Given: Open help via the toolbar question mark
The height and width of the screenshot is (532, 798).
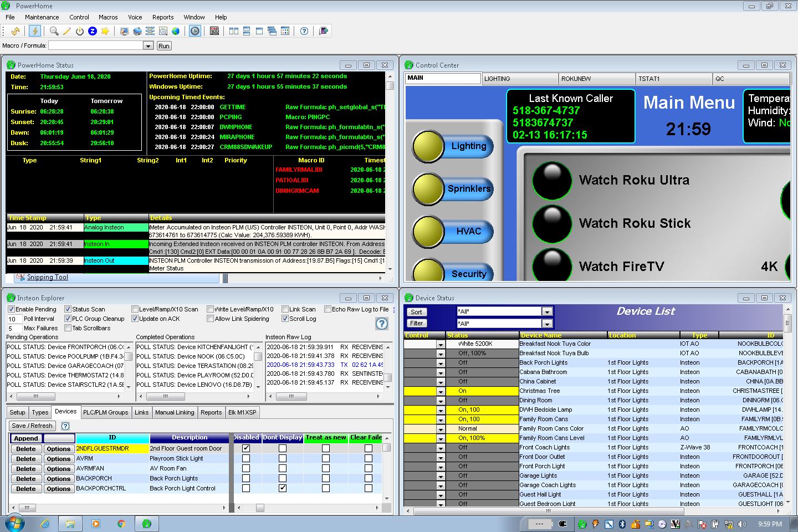Looking at the screenshot, I should [304, 31].
